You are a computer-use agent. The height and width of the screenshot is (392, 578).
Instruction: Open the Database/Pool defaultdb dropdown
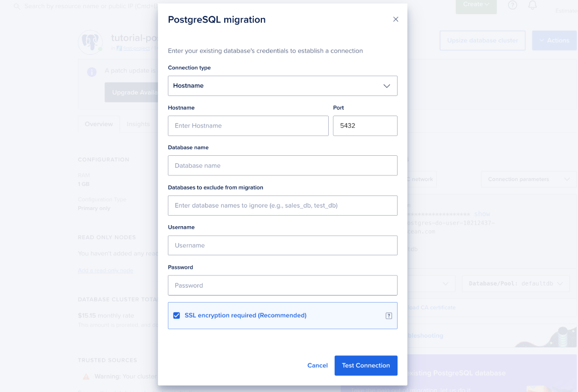click(516, 283)
